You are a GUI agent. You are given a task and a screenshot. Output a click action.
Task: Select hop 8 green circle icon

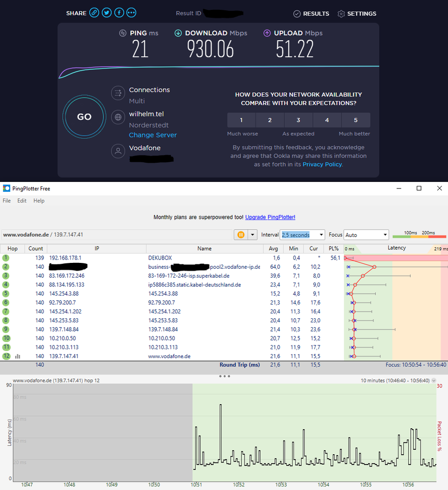point(5,320)
